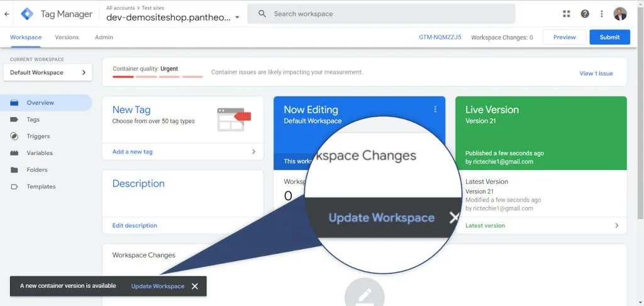Image resolution: width=644 pixels, height=306 pixels.
Task: Open the three-dot more options menu in header
Action: (x=602, y=14)
